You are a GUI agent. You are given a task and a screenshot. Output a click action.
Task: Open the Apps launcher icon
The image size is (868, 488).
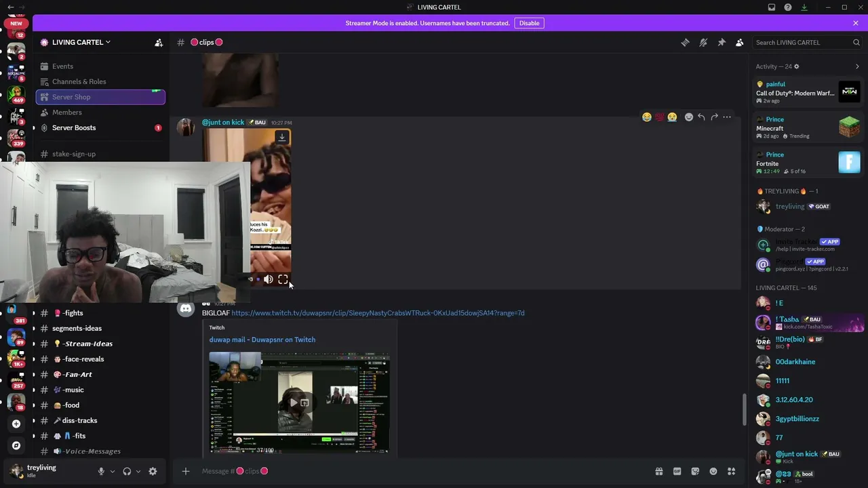pos(732,471)
